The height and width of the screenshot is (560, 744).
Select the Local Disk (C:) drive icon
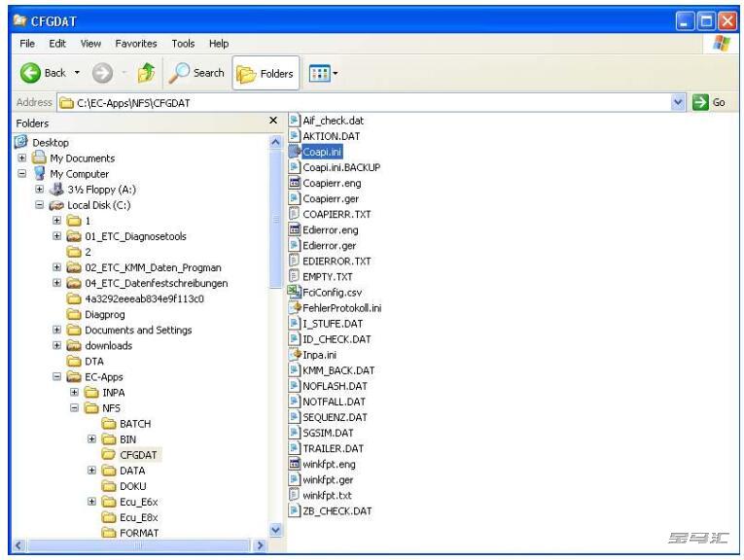coord(56,205)
